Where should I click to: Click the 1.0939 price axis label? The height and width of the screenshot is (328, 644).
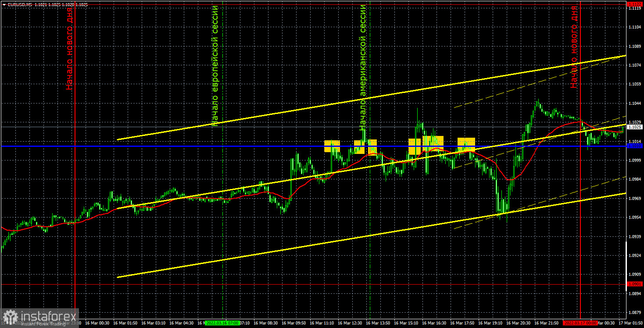pos(634,236)
